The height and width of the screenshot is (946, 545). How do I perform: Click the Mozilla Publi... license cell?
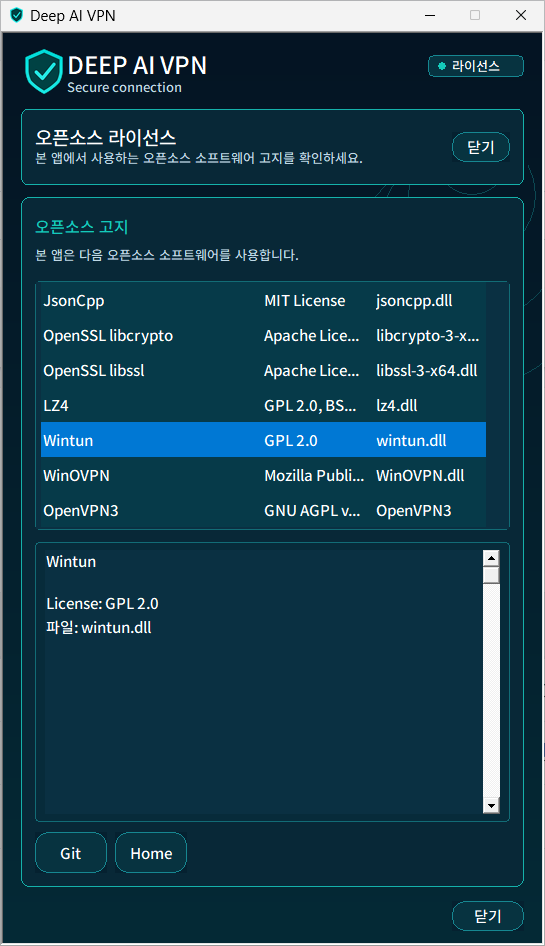(x=314, y=475)
